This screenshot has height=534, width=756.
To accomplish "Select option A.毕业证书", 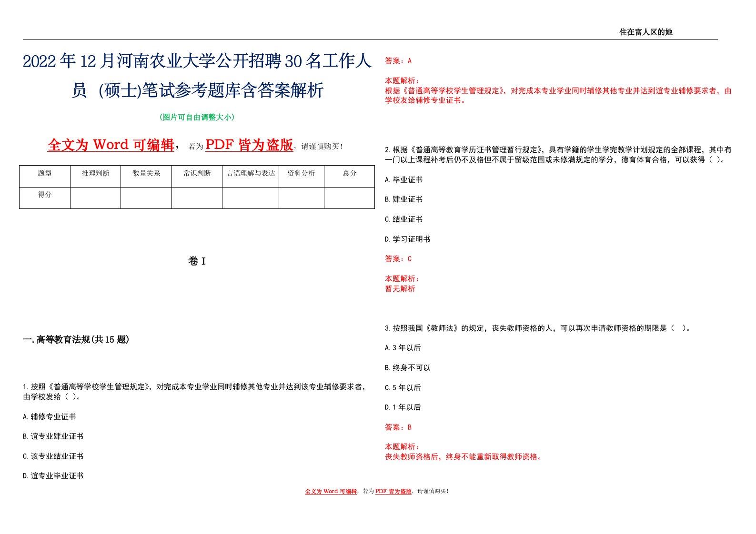I will coord(404,179).
